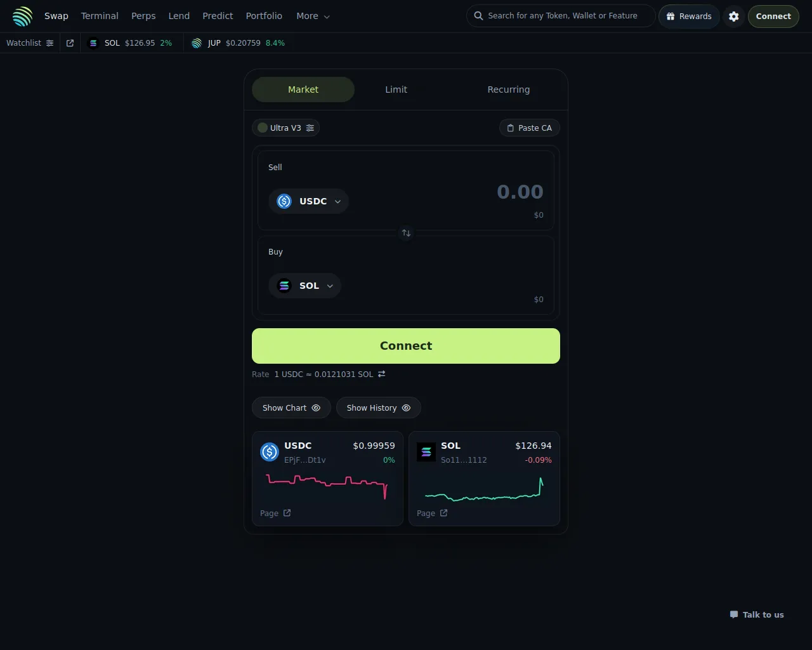Click the sell amount 0.00 field
The height and width of the screenshot is (650, 812).
[520, 192]
